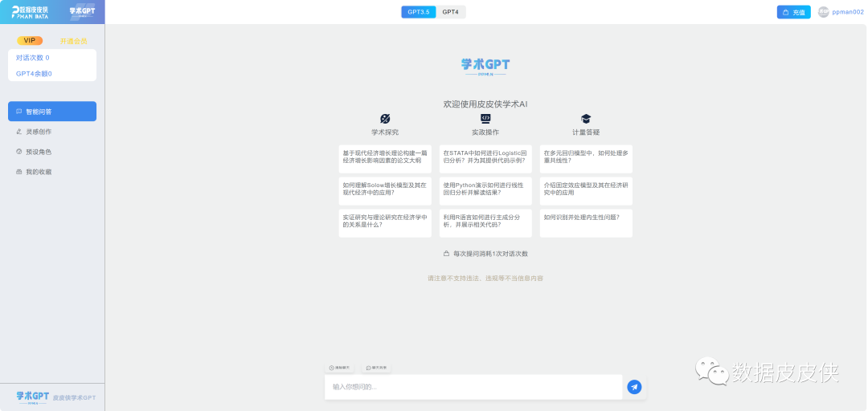Select the 固定效应模型 prompt card
This screenshot has height=411, width=868.
tap(586, 191)
